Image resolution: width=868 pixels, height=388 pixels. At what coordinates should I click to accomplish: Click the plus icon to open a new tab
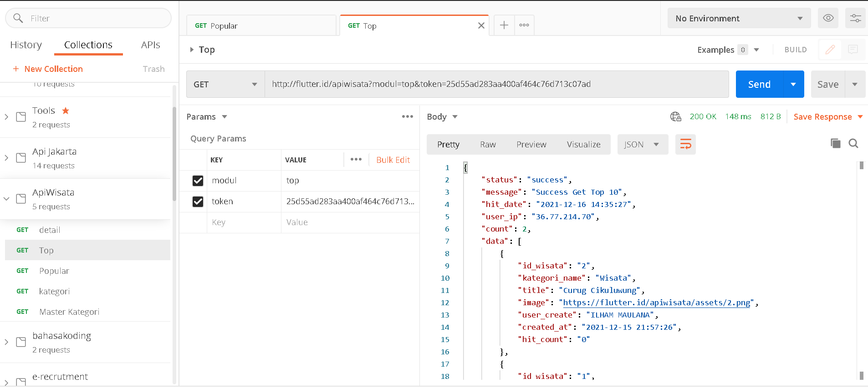pyautogui.click(x=504, y=25)
